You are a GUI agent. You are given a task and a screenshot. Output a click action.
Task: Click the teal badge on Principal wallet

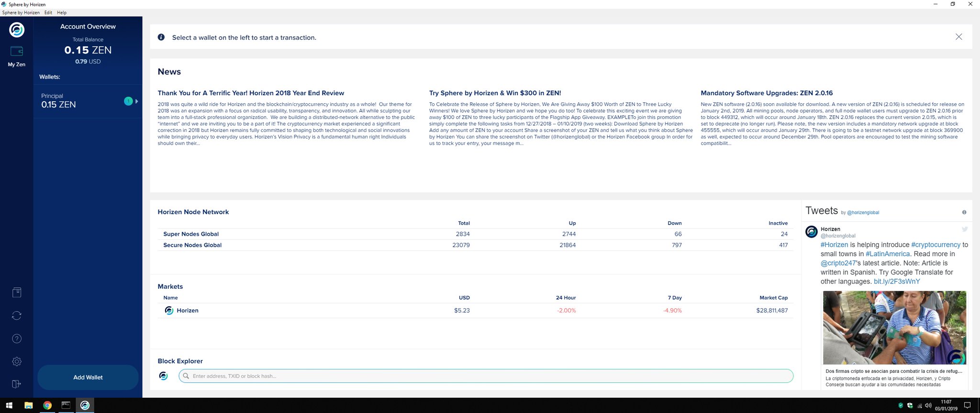[128, 101]
